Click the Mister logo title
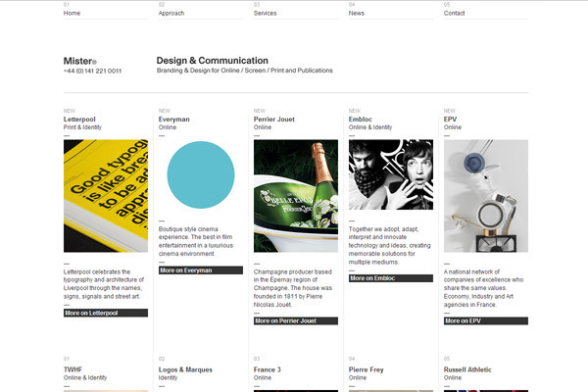 click(80, 61)
